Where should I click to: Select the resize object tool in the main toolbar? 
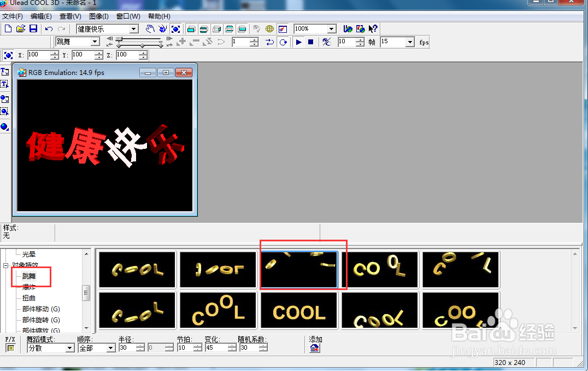coord(175,29)
